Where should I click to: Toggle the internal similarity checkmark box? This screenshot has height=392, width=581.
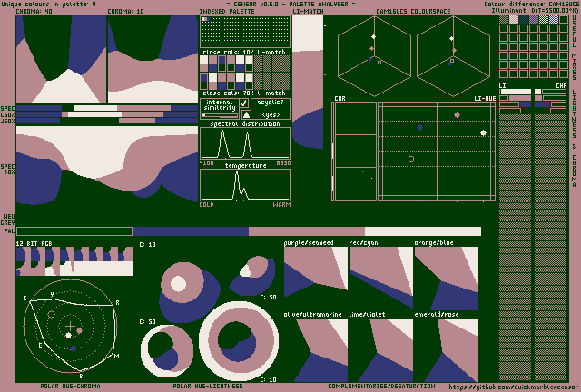pyautogui.click(x=244, y=103)
